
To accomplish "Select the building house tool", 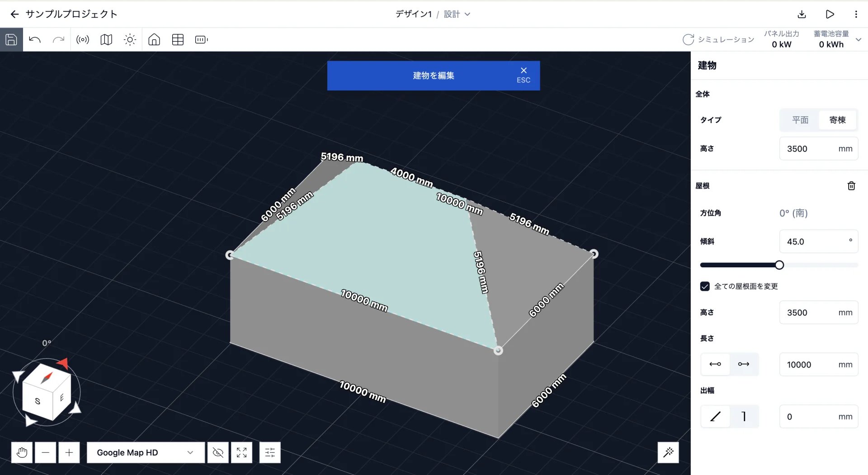I will (x=154, y=39).
